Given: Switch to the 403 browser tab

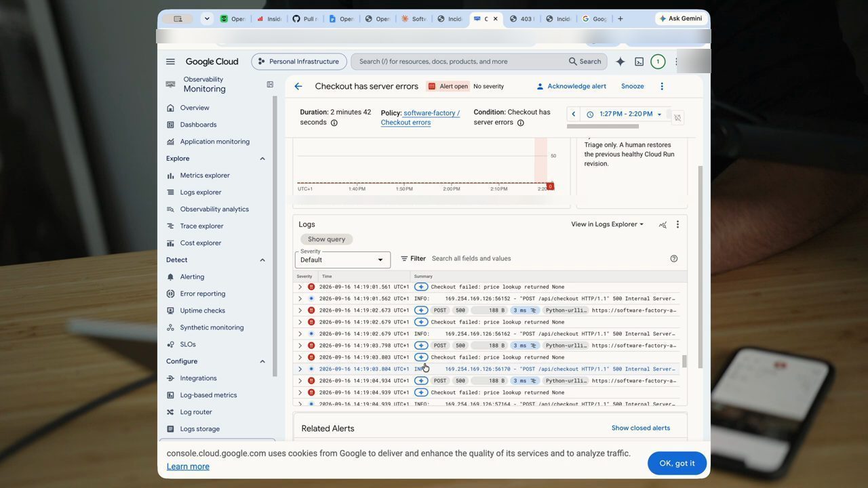Looking at the screenshot, I should point(521,19).
